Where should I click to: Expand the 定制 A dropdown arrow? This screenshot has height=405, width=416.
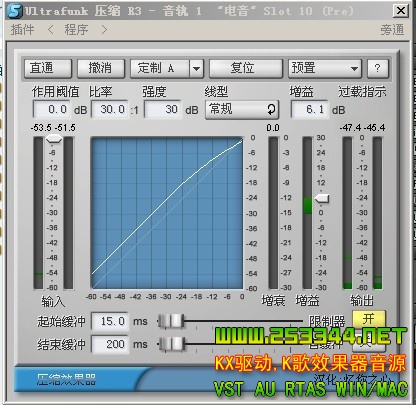[x=197, y=69]
